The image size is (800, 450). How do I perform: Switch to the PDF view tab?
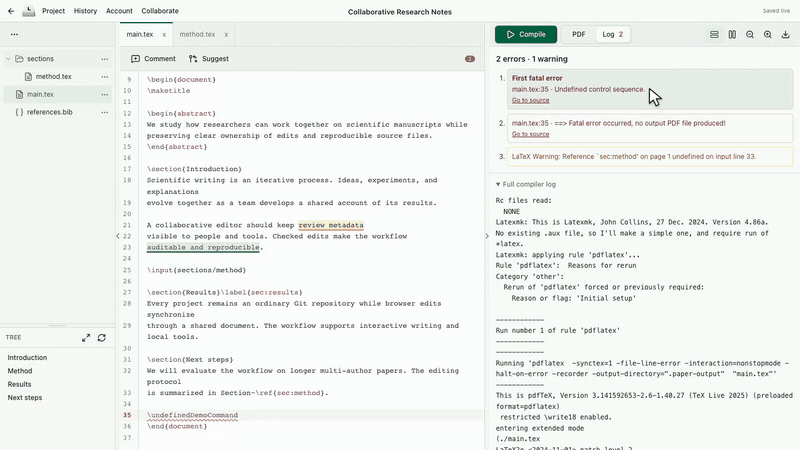click(x=579, y=34)
